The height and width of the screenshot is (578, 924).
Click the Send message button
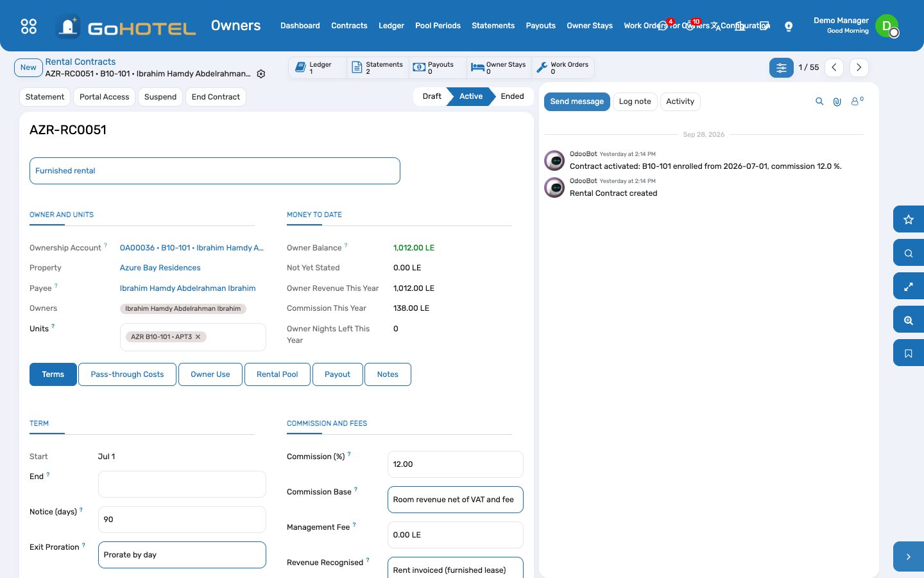[577, 101]
